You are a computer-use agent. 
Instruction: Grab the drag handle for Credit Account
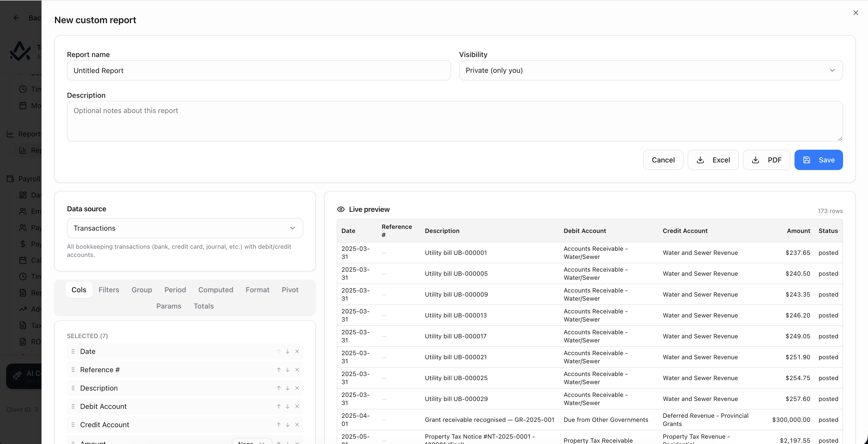tap(73, 424)
